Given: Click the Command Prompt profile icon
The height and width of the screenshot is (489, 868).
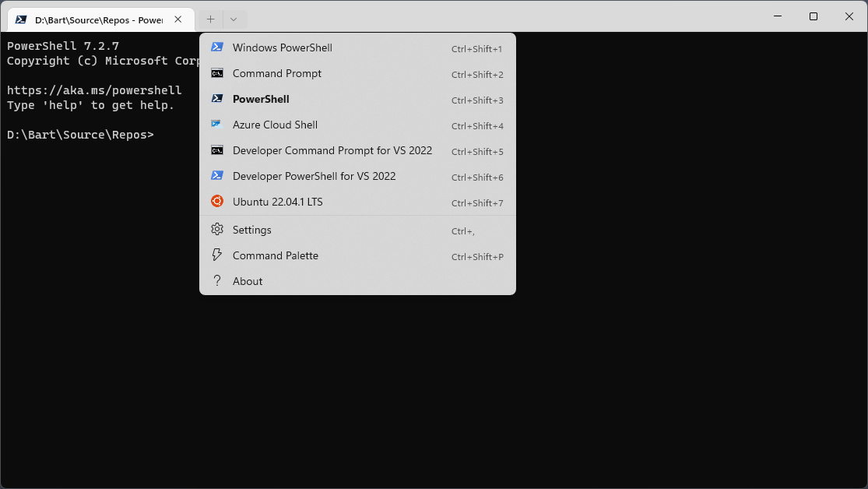Looking at the screenshot, I should coord(216,73).
